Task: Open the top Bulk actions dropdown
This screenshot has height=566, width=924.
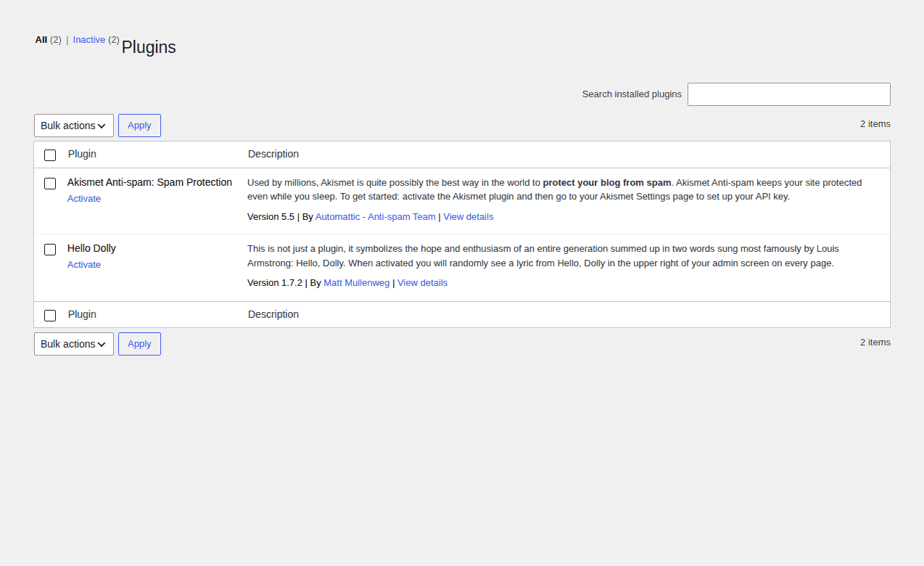Action: click(74, 126)
